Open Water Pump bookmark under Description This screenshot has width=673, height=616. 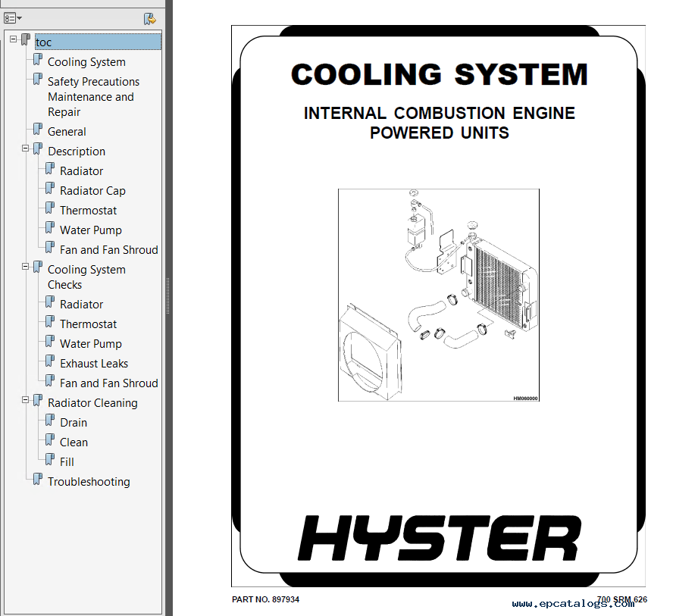point(90,230)
